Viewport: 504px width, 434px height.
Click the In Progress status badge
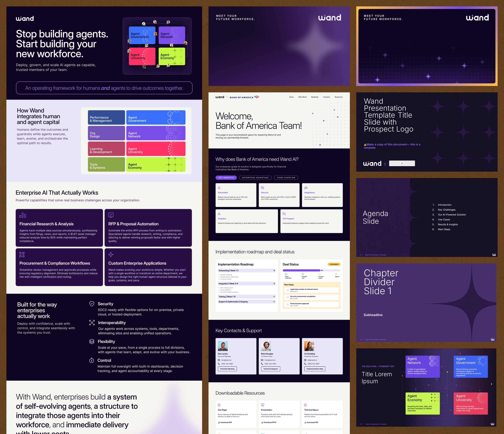tap(334, 264)
